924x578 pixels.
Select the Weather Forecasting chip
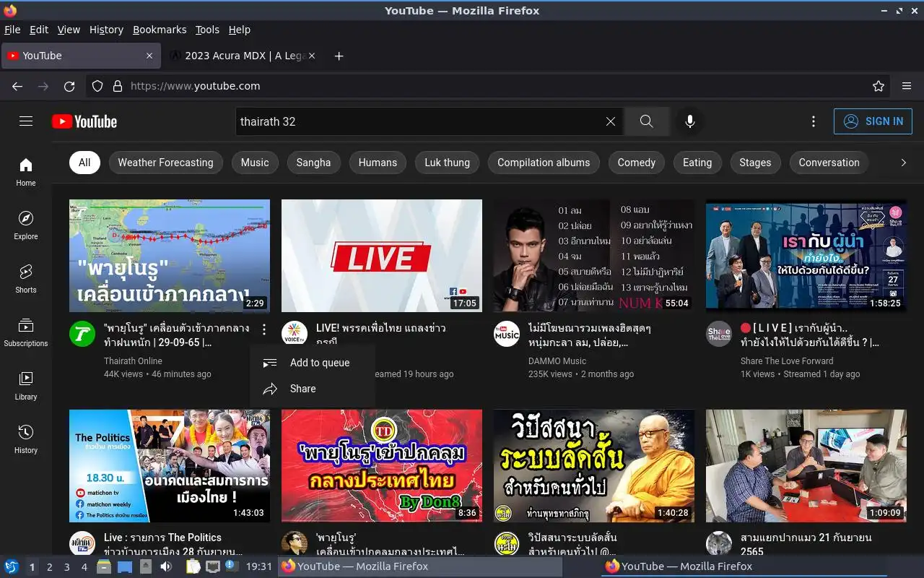point(165,163)
